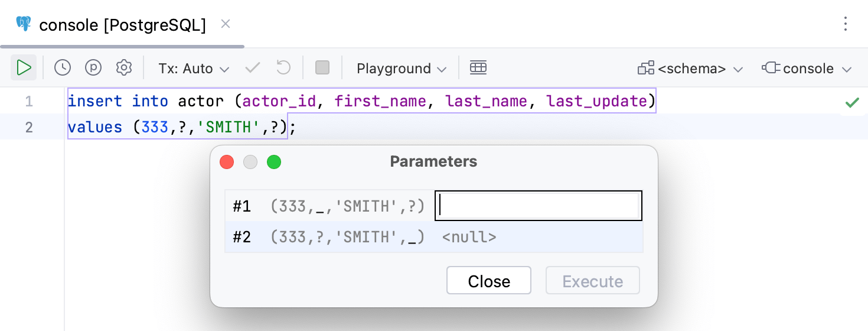Screen dimensions: 868x331
Task: Click 'last_name' column in the insert statement
Action: coord(486,101)
